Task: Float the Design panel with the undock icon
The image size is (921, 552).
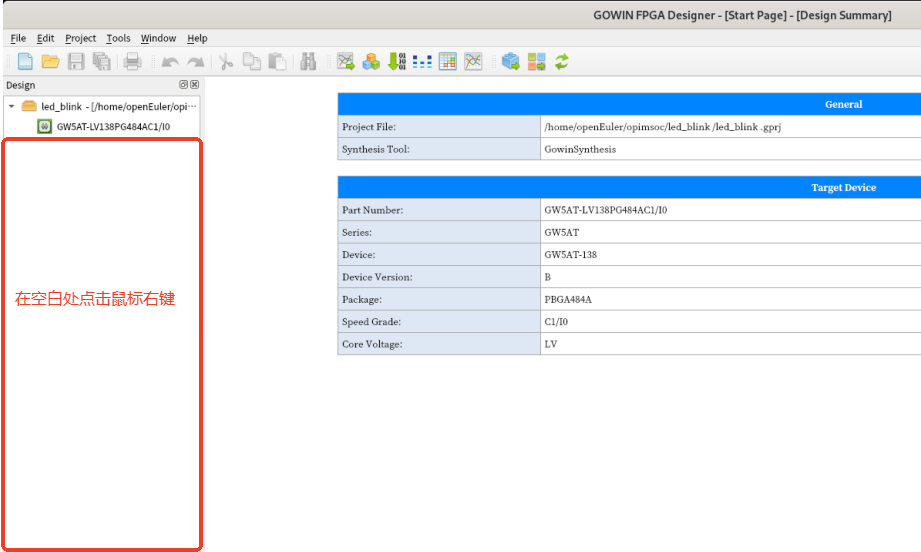Action: [183, 85]
